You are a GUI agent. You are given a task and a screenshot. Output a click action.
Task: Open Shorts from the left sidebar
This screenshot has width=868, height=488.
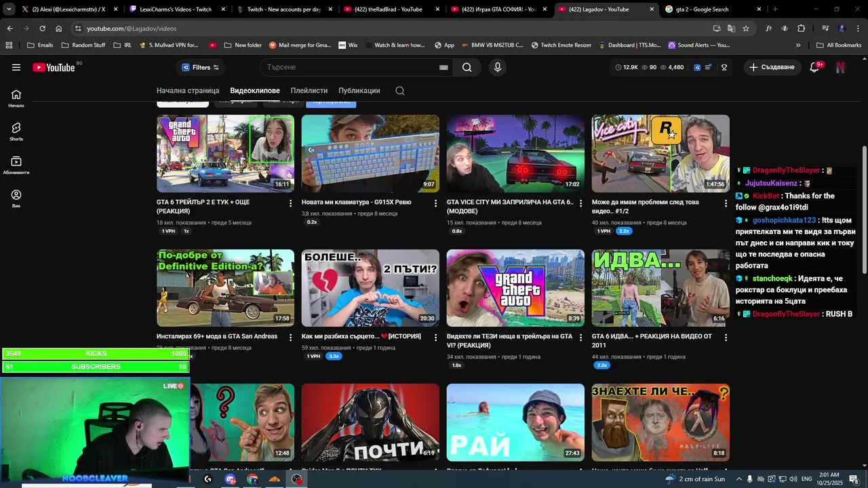click(16, 131)
